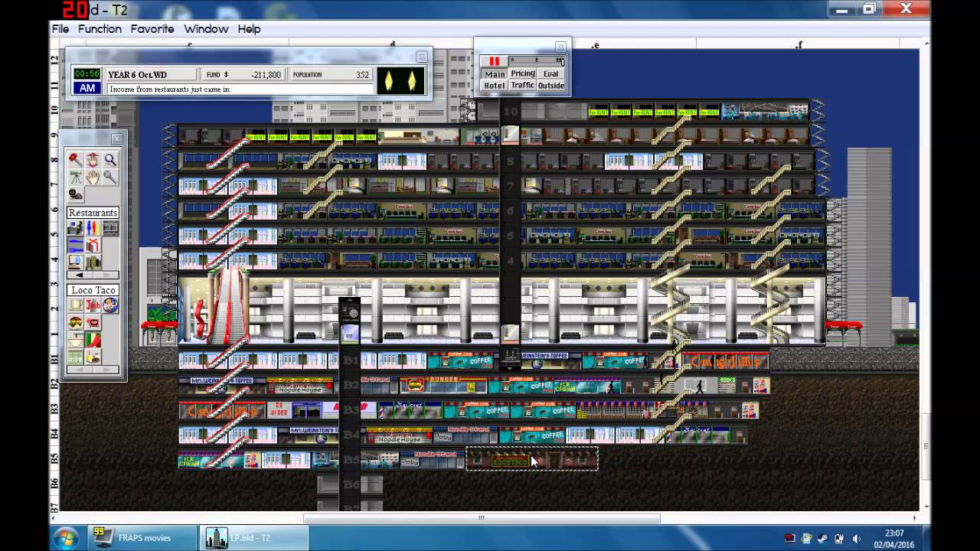Select the magnifying glass tool
980x551 pixels.
(110, 160)
